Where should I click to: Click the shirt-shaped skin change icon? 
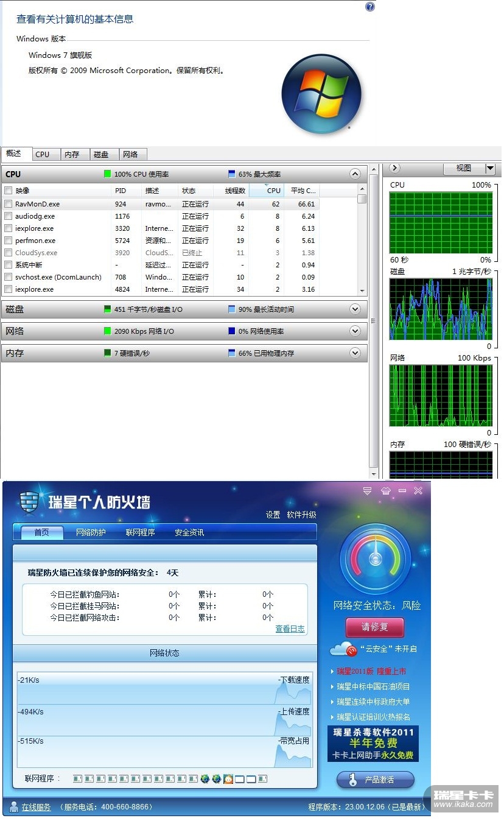(x=385, y=490)
